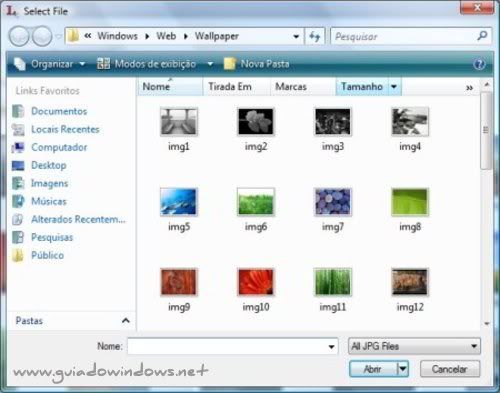Open the All JPG Files type dropdown
This screenshot has width=500, height=393.
414,346
